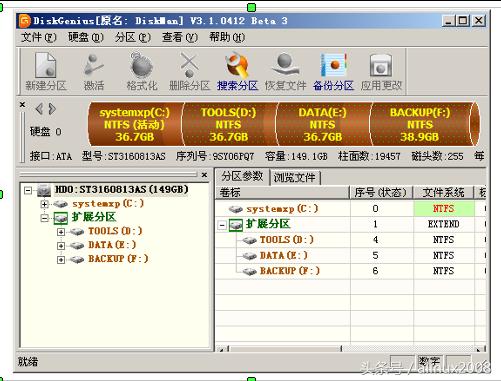The image size is (501, 381).
Task: Click the 卷标 column header
Action: [x=282, y=192]
